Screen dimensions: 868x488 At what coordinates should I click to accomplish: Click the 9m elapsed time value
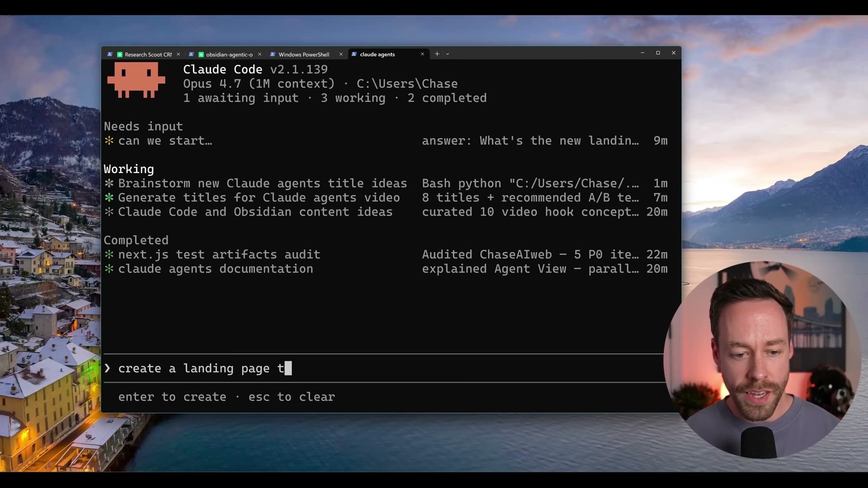click(660, 141)
